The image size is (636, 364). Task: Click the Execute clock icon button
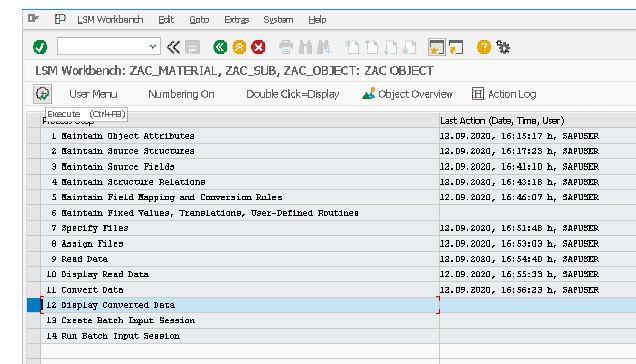[42, 94]
